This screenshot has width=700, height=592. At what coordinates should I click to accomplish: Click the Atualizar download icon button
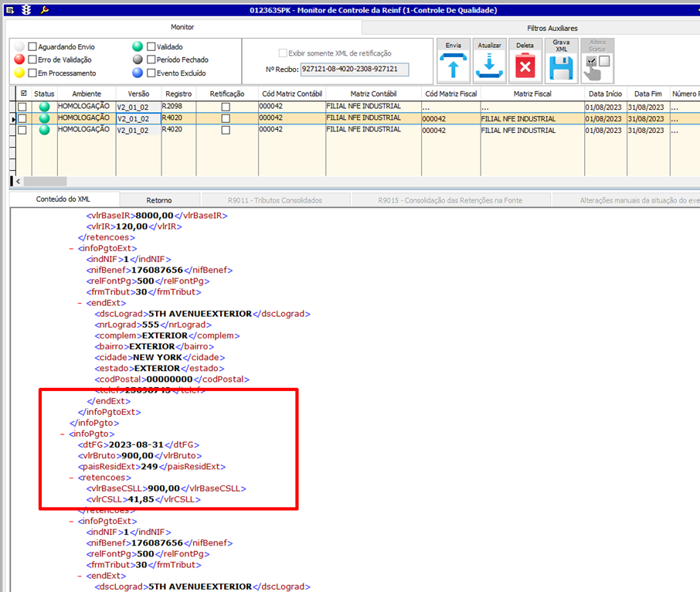click(x=489, y=61)
